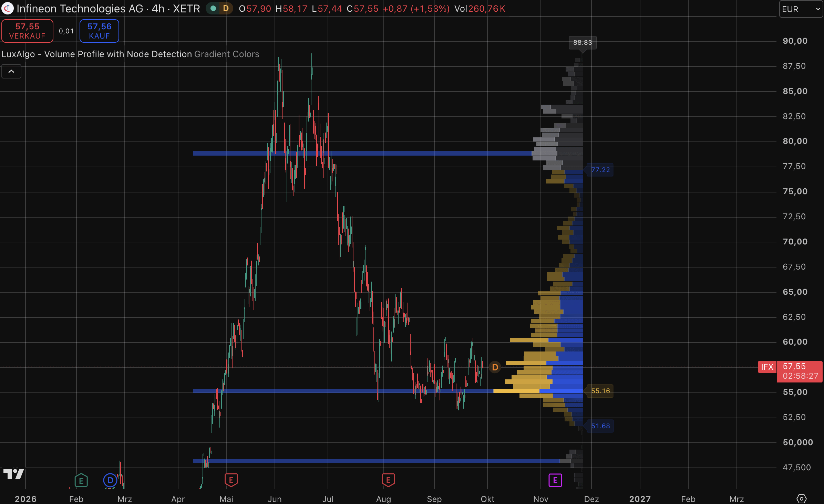Click the open value O57,90

pos(255,9)
